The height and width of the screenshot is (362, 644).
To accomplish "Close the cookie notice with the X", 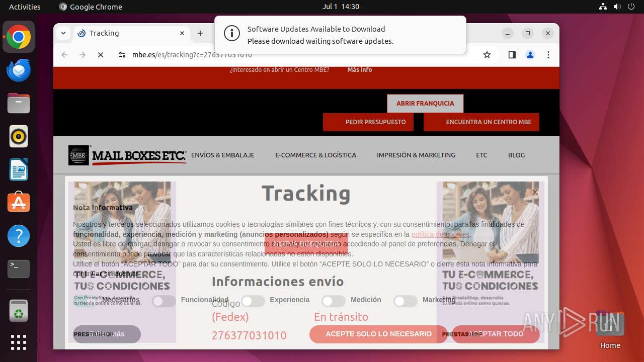I will (x=535, y=193).
